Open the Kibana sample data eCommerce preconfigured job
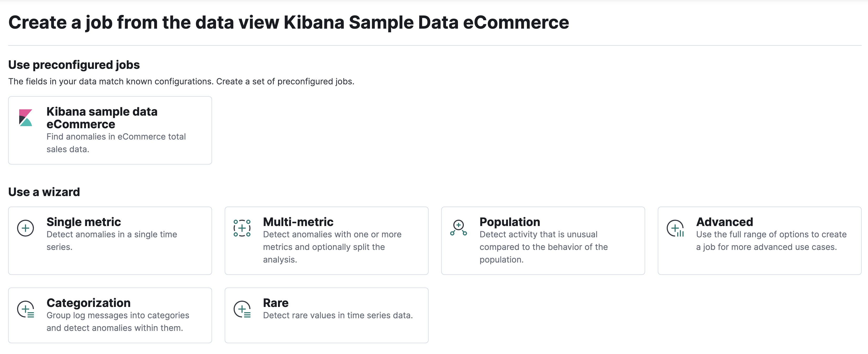 pos(102,118)
